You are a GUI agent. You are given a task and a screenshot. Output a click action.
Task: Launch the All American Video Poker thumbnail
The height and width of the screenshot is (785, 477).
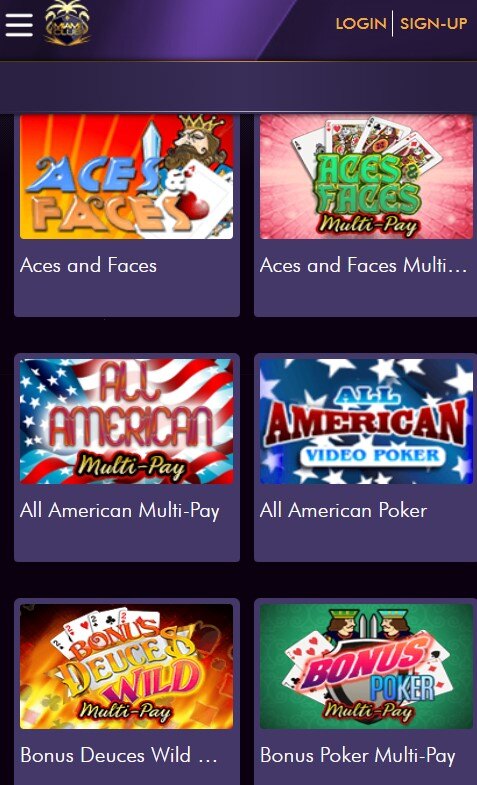click(x=366, y=421)
